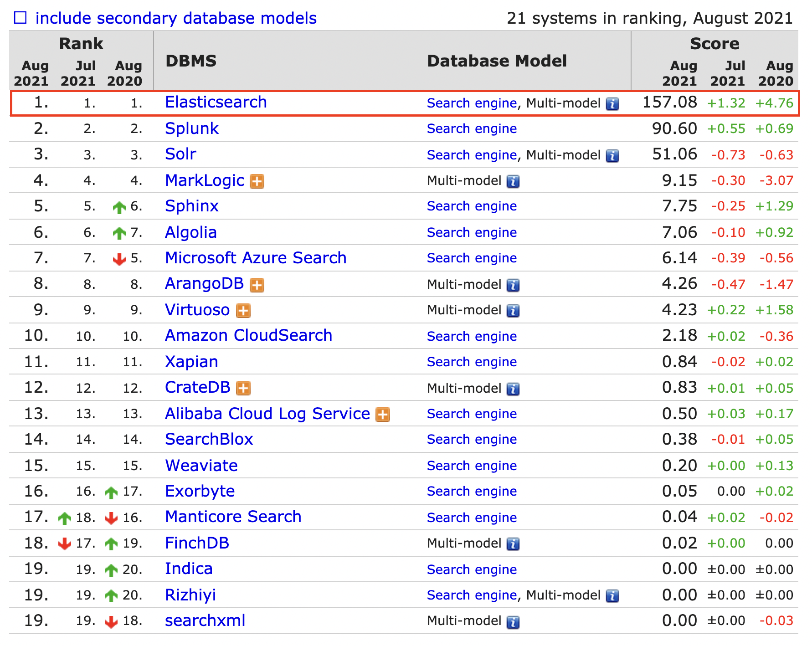Open Splunk DBMS link
The height and width of the screenshot is (646, 812).
pyautogui.click(x=192, y=128)
